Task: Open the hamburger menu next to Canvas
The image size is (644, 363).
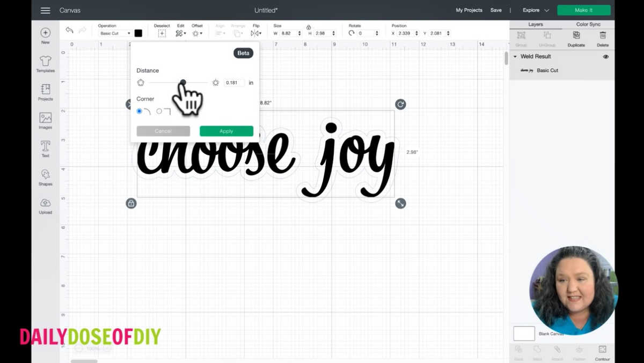Action: pyautogui.click(x=46, y=10)
